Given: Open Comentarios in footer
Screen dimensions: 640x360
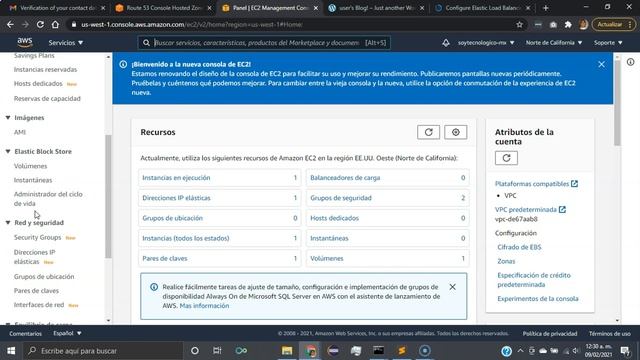Looking at the screenshot, I should pyautogui.click(x=25, y=334).
